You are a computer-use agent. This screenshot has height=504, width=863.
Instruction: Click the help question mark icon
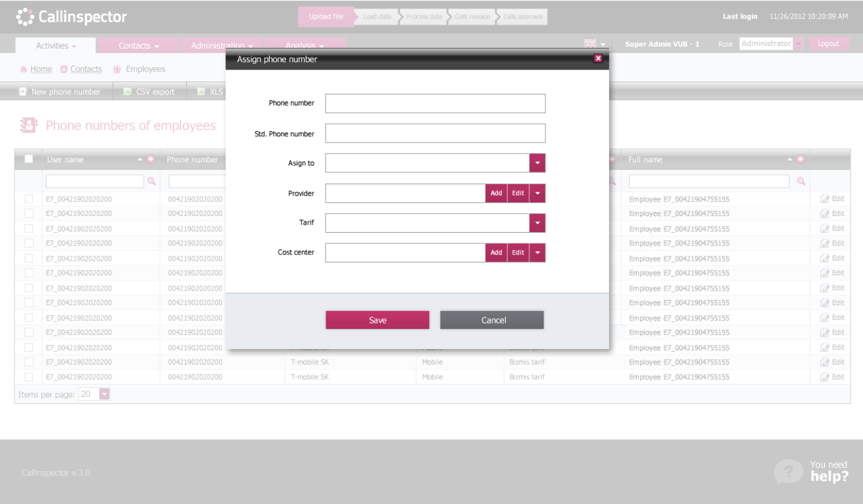(x=788, y=472)
